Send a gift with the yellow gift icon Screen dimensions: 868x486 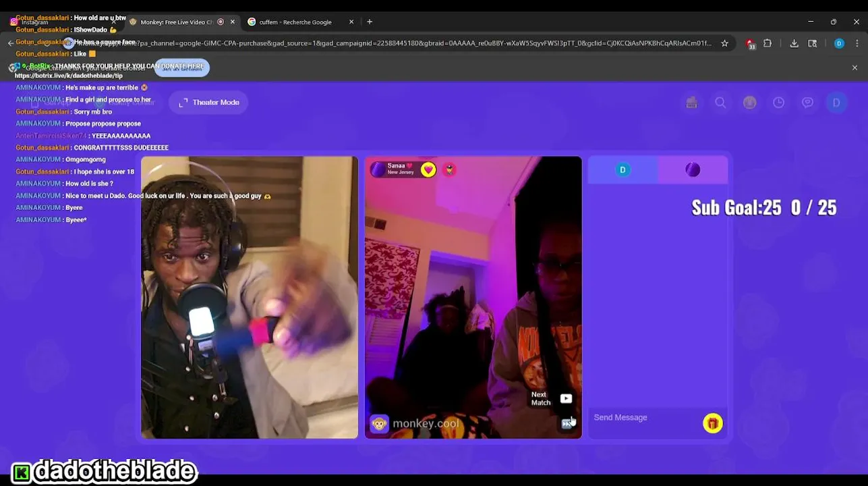[x=713, y=423]
